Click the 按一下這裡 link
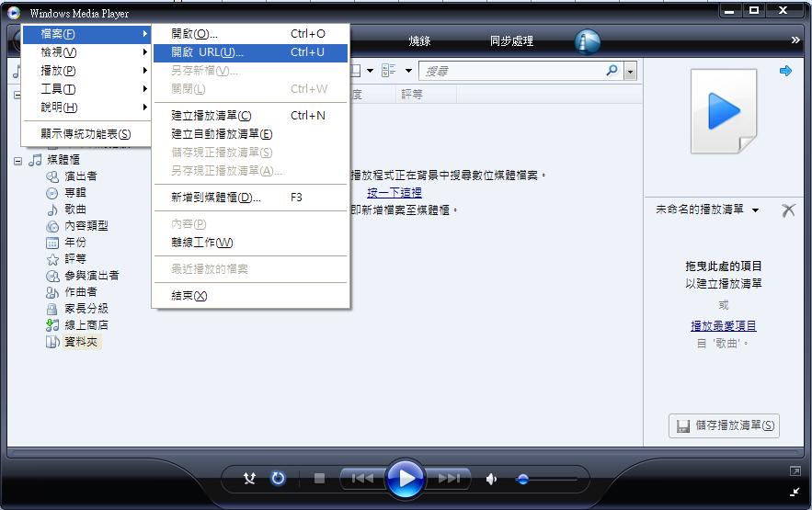Viewport: 812px width, 510px height. click(x=395, y=193)
